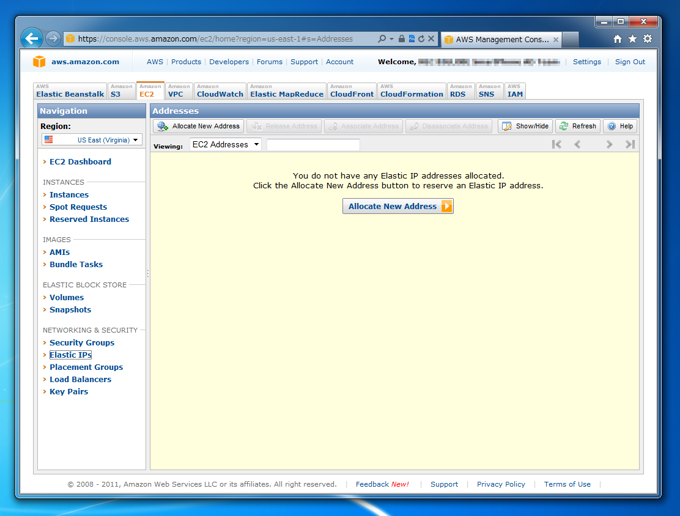Switch to Elastic Beanstalk tab
The height and width of the screenshot is (516, 680).
70,91
